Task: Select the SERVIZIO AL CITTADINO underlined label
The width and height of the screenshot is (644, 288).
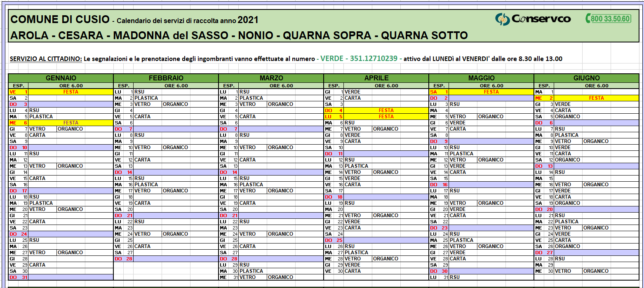Action: [46, 59]
